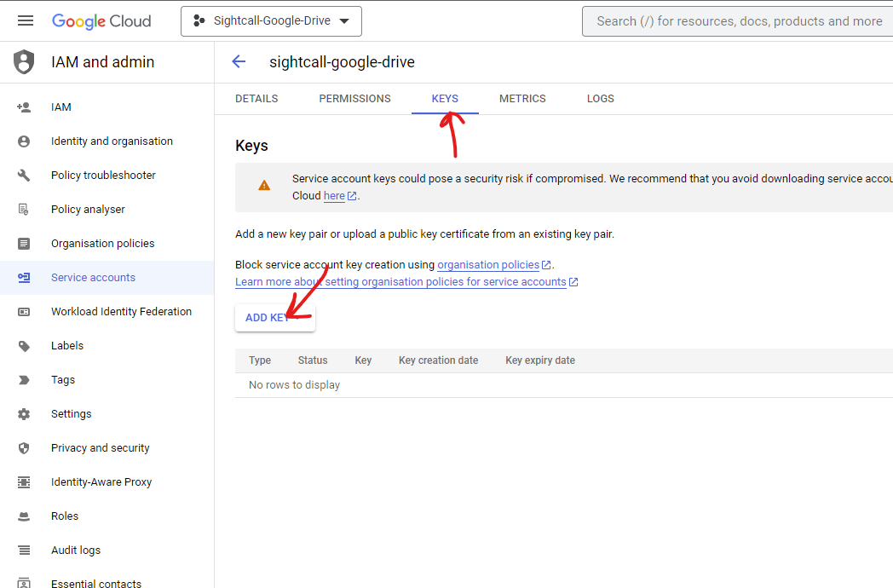Click the Organisation policies icon
The width and height of the screenshot is (893, 588).
pyautogui.click(x=24, y=244)
